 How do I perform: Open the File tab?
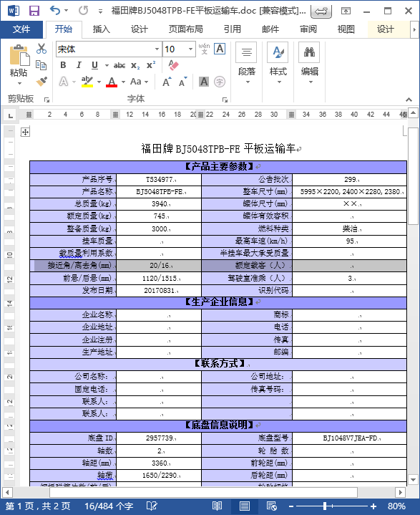tap(21, 29)
